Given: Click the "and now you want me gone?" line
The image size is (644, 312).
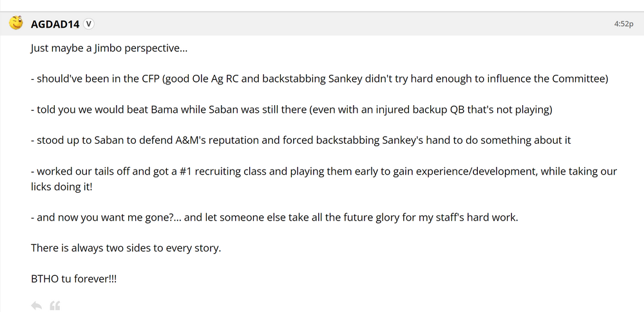Looking at the screenshot, I should 274,217.
